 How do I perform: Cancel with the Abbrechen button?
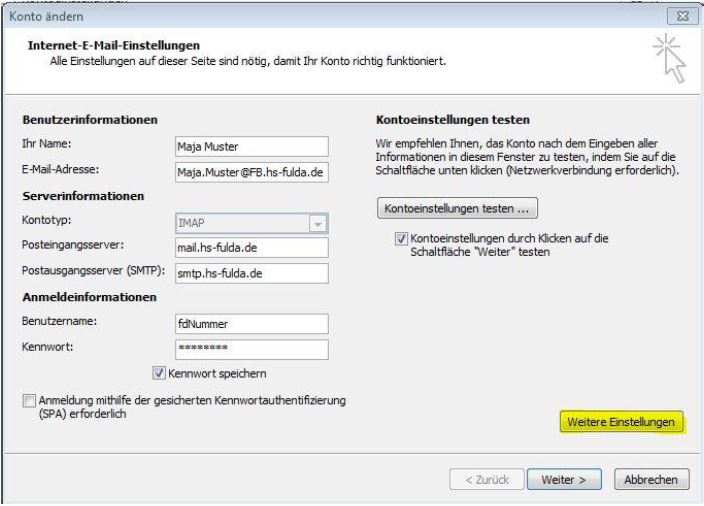click(652, 479)
